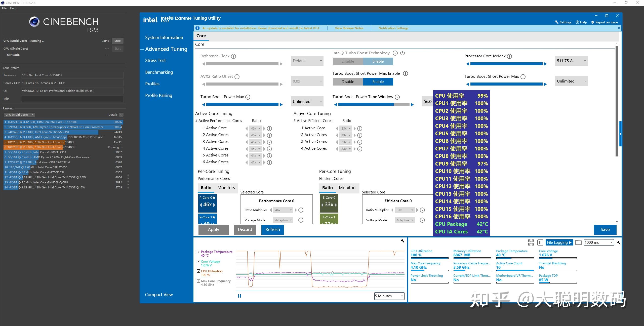Image resolution: width=644 pixels, height=326 pixels.
Task: Open Processor Core IccMax 511.75 A dropdown
Action: tap(571, 61)
